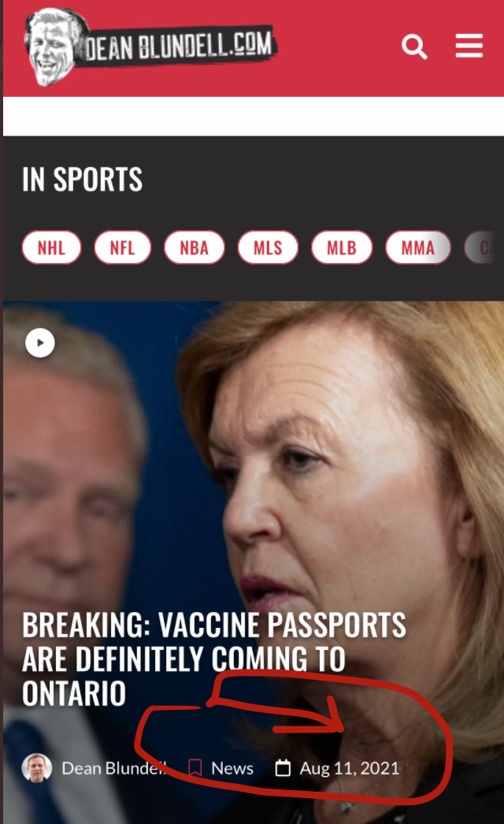Click the author avatar photo
The image size is (504, 824).
coord(37,768)
